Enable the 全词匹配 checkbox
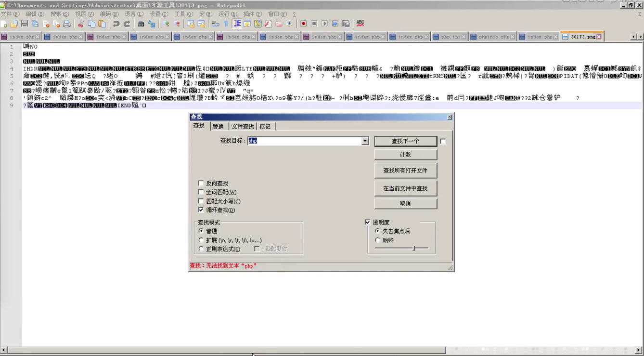This screenshot has height=356, width=644. tap(201, 192)
